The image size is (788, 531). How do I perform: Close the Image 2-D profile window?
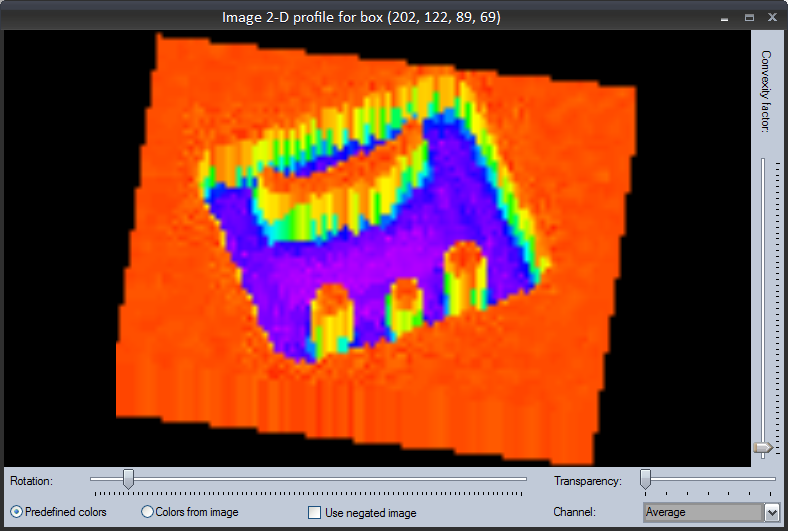(x=772, y=18)
